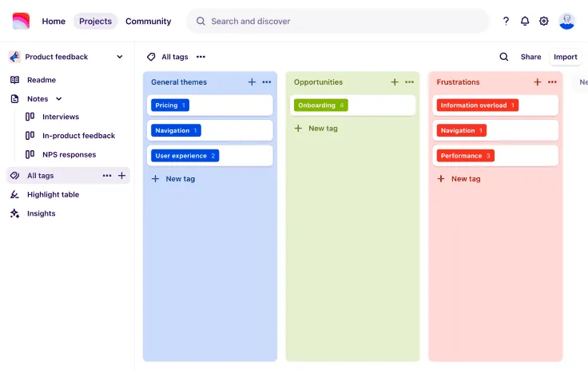Open the Highlight table view
The width and height of the screenshot is (588, 370).
click(x=53, y=194)
